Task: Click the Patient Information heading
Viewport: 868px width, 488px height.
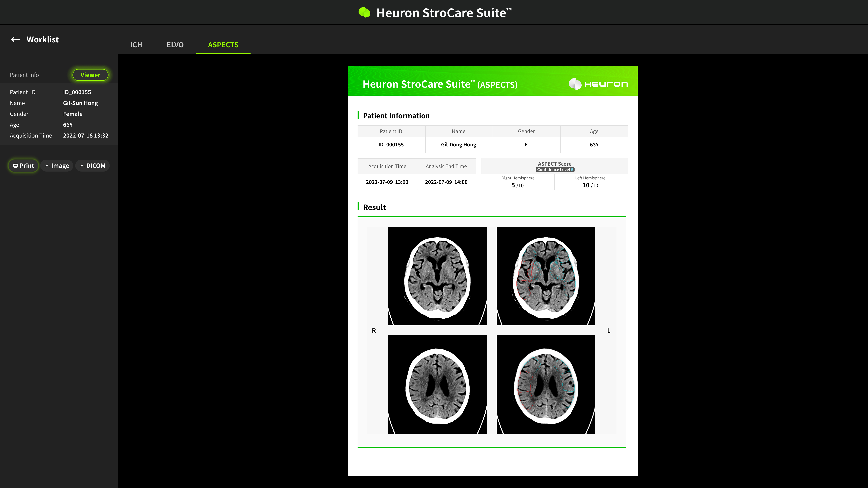Action: (x=396, y=116)
